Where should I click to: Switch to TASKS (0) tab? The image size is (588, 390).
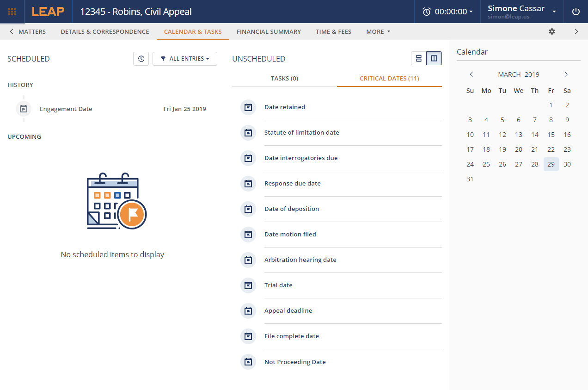click(284, 78)
